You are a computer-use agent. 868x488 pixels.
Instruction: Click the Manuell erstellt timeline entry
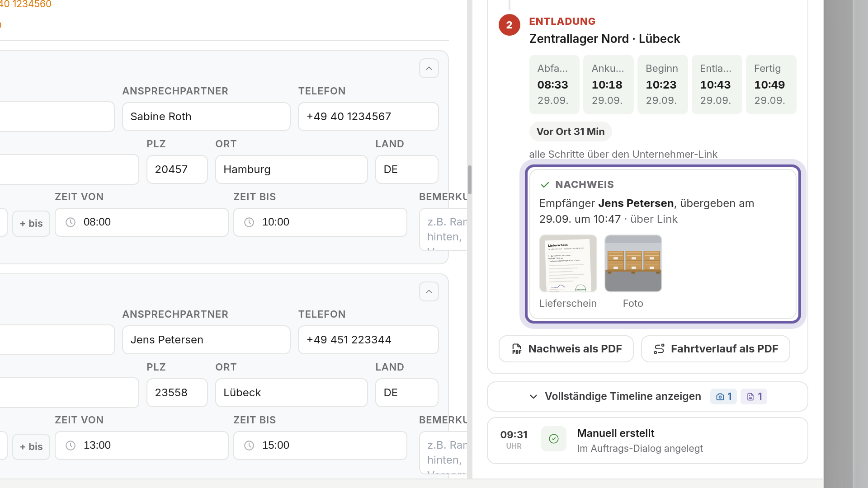tap(647, 441)
